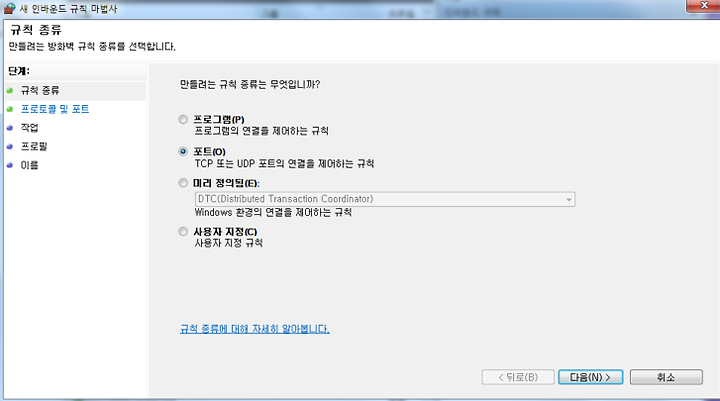Image resolution: width=720 pixels, height=401 pixels.
Task: Open the DTC(Distributed Transaction Coordinator) dropdown
Action: [x=385, y=199]
